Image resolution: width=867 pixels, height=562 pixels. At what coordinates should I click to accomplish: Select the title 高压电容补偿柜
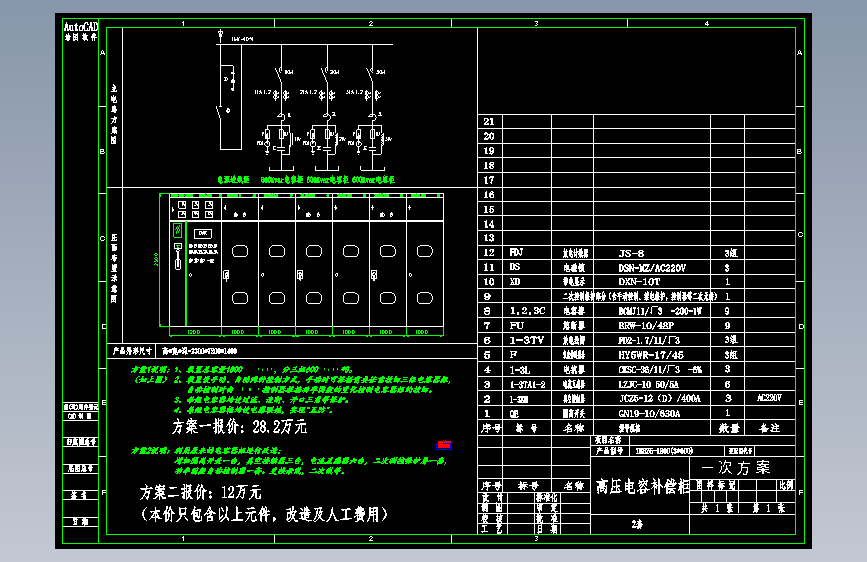[641, 487]
